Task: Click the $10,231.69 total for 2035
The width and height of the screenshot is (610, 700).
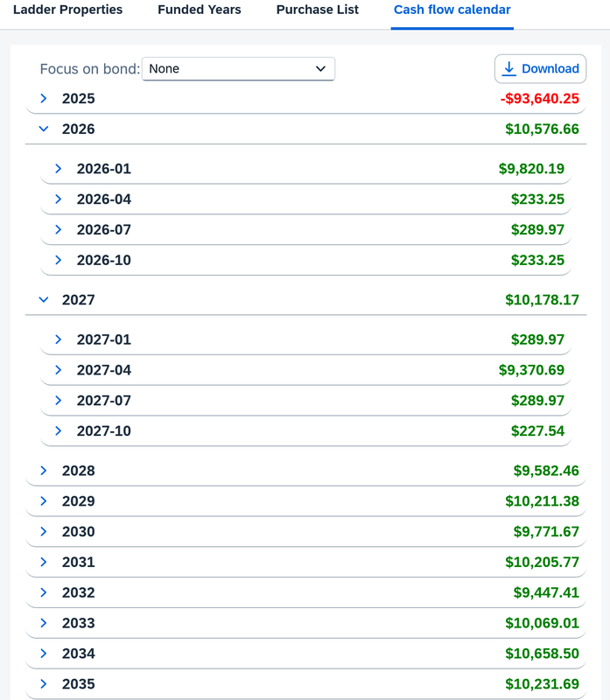Action: pyautogui.click(x=542, y=683)
